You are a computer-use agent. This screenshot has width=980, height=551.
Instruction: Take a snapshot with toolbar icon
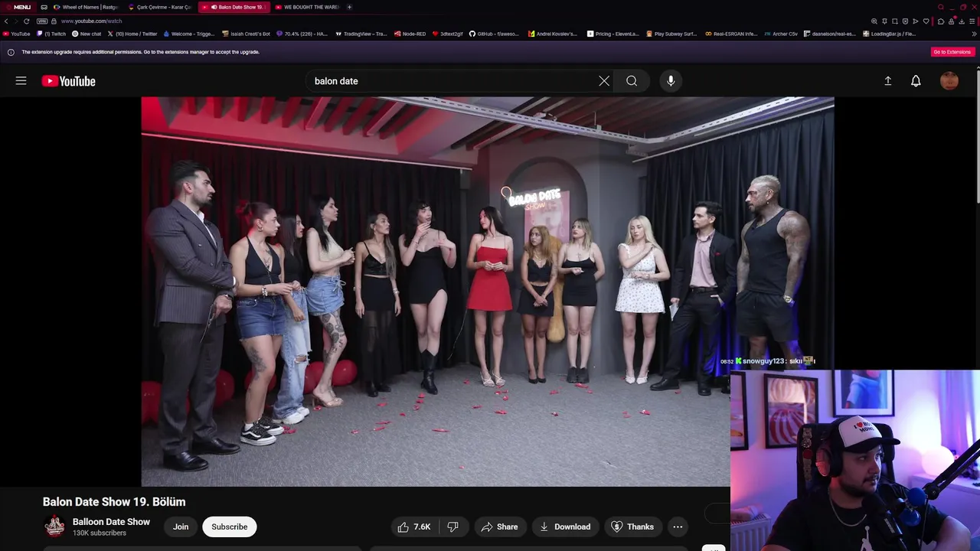coord(895,21)
